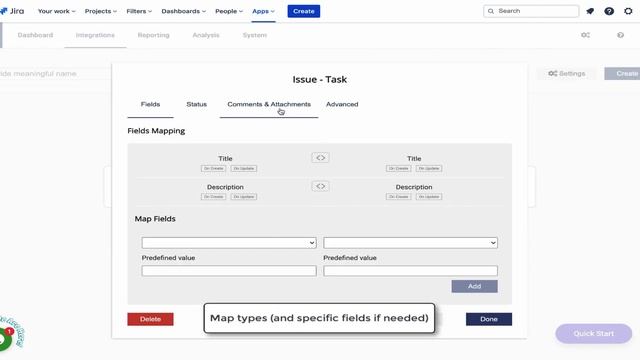Image resolution: width=640 pixels, height=360 pixels.
Task: Click the small help icon in app tab bar
Action: (620, 35)
